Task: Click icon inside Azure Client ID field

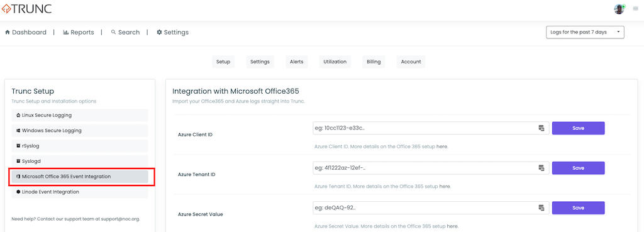Action: pyautogui.click(x=541, y=128)
